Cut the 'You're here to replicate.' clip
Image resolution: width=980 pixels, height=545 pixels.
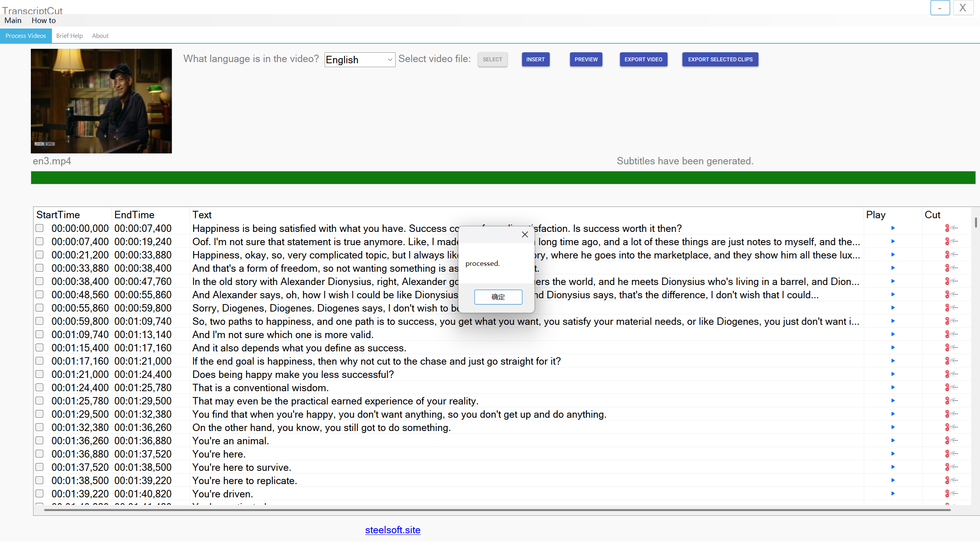951,481
